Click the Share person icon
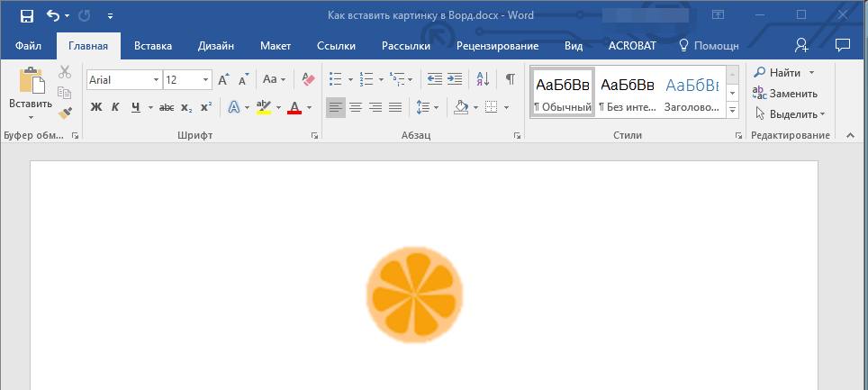 point(801,45)
